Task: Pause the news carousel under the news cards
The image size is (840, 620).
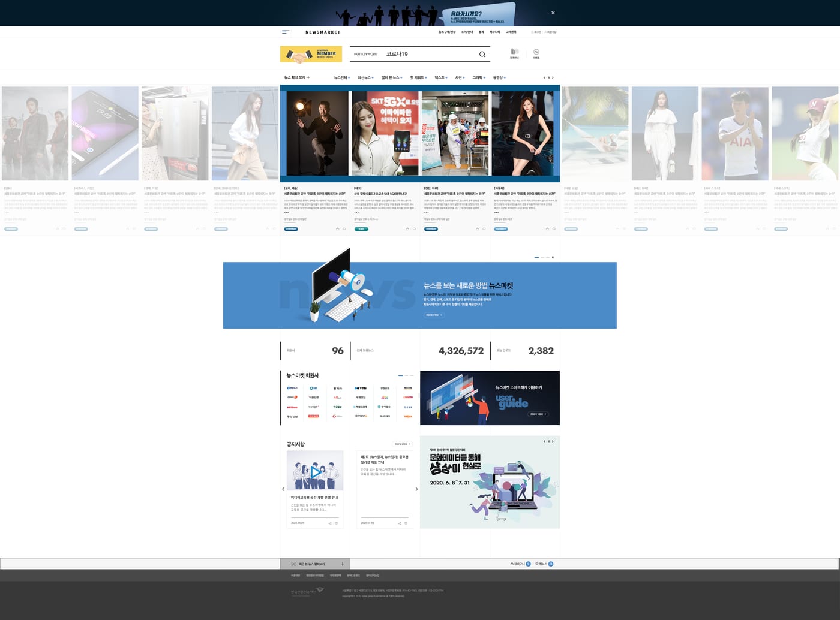Action: point(553,257)
